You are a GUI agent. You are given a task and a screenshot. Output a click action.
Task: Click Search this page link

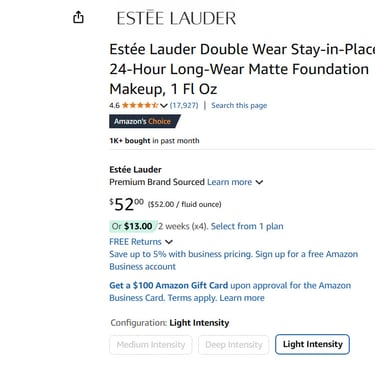click(x=239, y=105)
